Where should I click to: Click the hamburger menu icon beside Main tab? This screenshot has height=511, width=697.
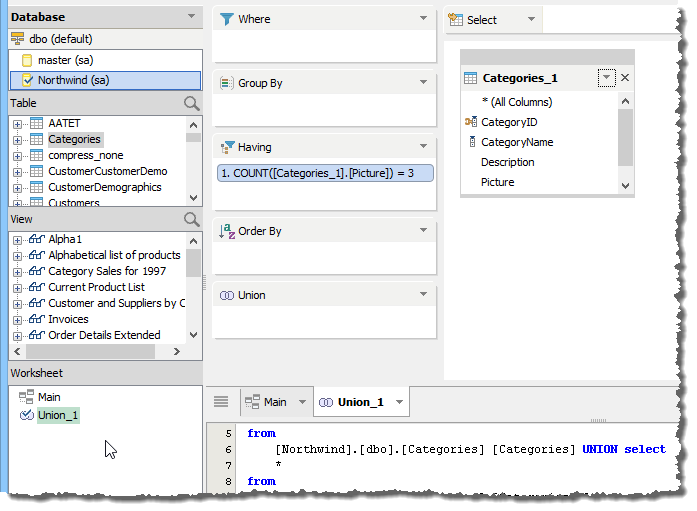tap(221, 402)
